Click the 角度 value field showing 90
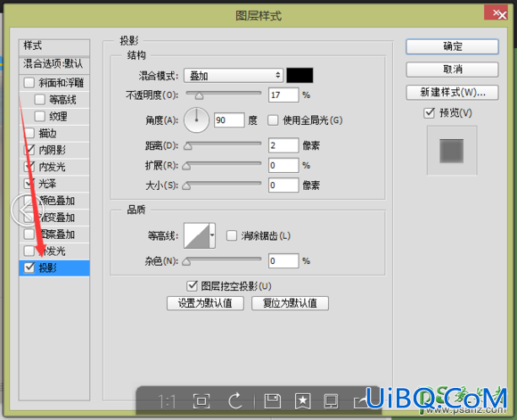Viewport: 517px width, 420px height. [x=229, y=120]
